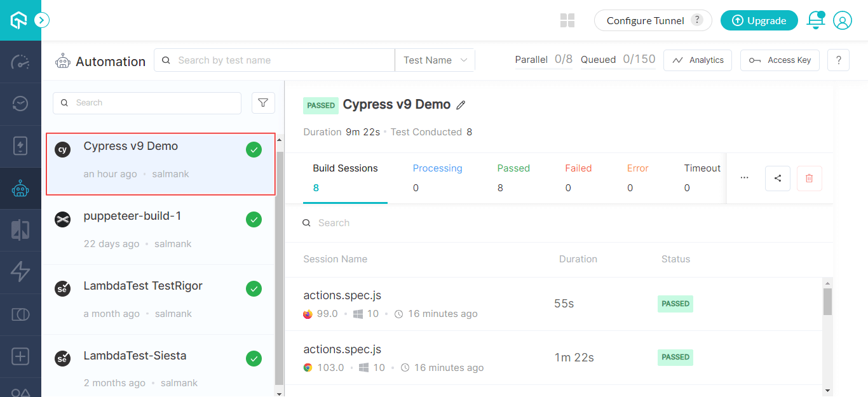Viewport: 868px width, 397px height.
Task: Click the plus square icon in sidebar
Action: pyautogui.click(x=20, y=356)
